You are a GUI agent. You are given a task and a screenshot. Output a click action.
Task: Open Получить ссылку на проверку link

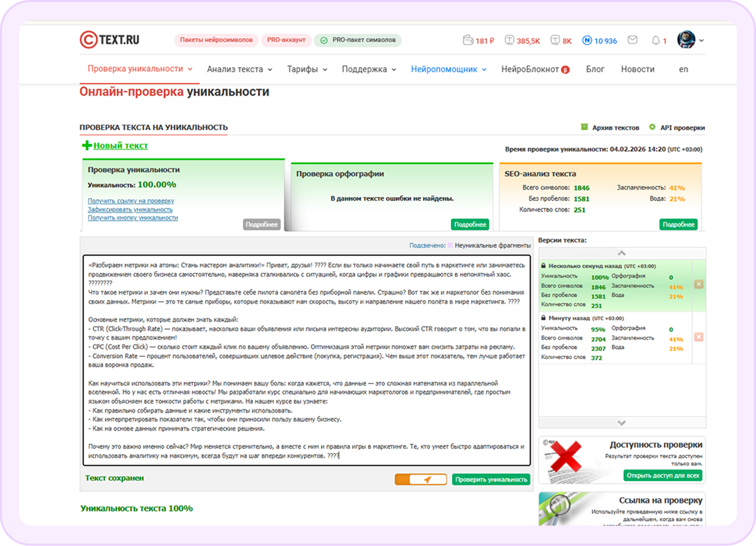[129, 200]
